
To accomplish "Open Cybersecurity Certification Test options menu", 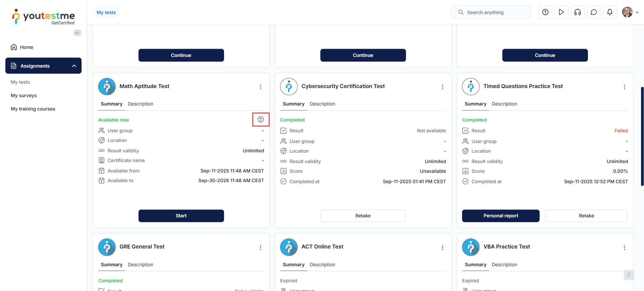I will [x=442, y=87].
